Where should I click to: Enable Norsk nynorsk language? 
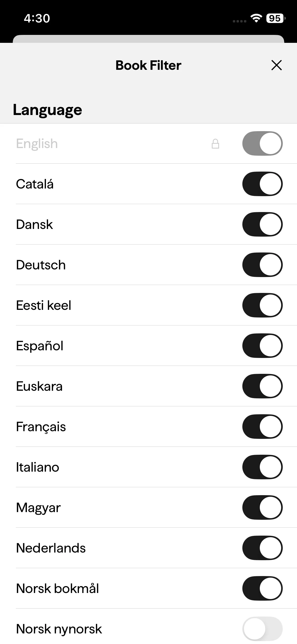[x=262, y=629]
